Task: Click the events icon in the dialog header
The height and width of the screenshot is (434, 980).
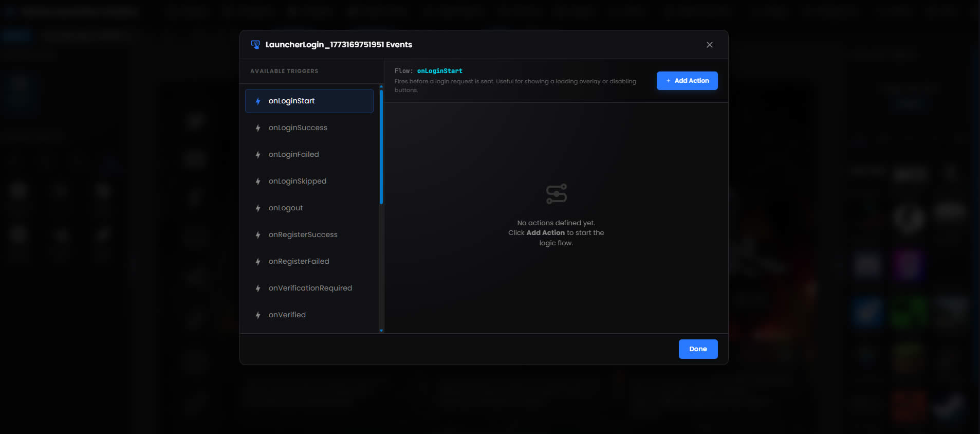Action: coord(255,45)
